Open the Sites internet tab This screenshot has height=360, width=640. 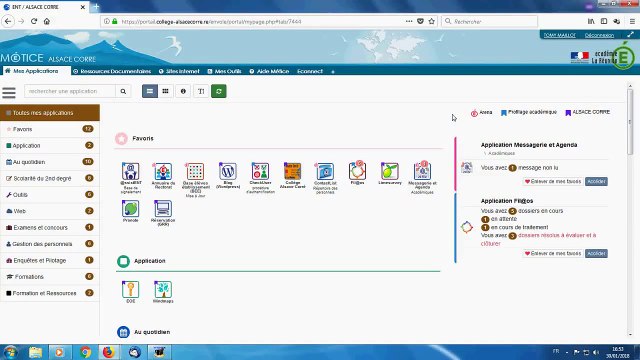tap(179, 71)
